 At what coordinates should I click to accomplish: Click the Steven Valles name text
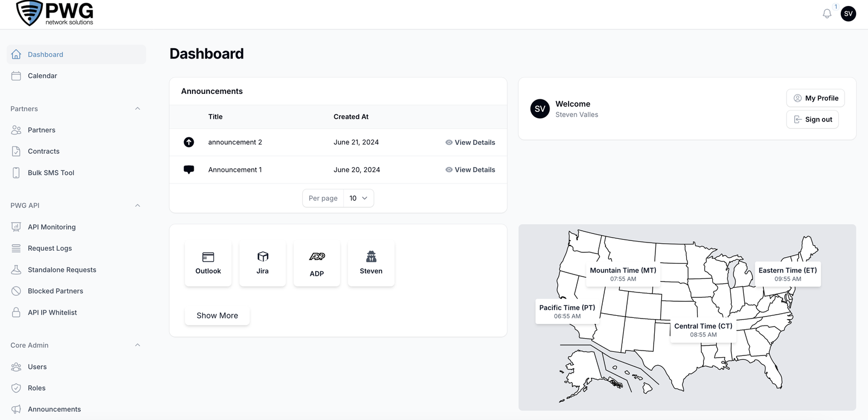[577, 114]
